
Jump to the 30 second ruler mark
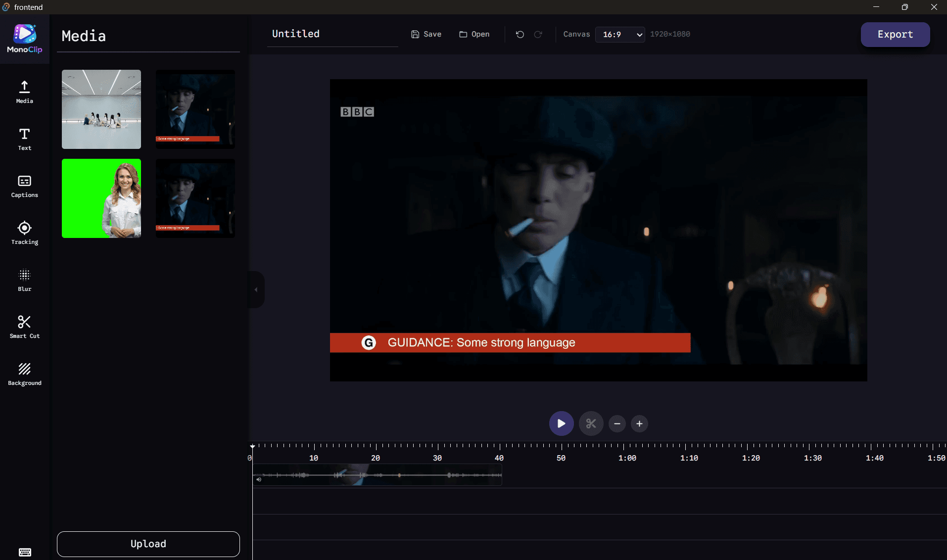pyautogui.click(x=437, y=458)
